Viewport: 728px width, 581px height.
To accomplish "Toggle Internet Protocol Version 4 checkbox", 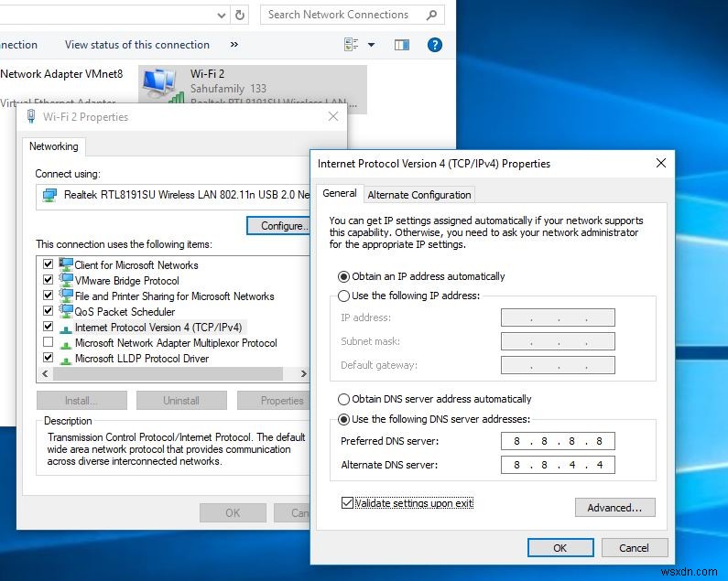I will click(x=48, y=327).
